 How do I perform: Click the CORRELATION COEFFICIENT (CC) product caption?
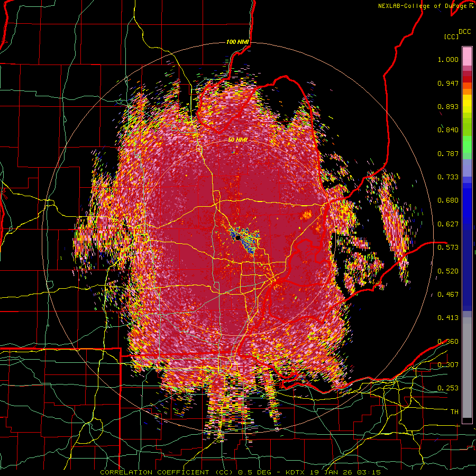[x=167, y=472]
